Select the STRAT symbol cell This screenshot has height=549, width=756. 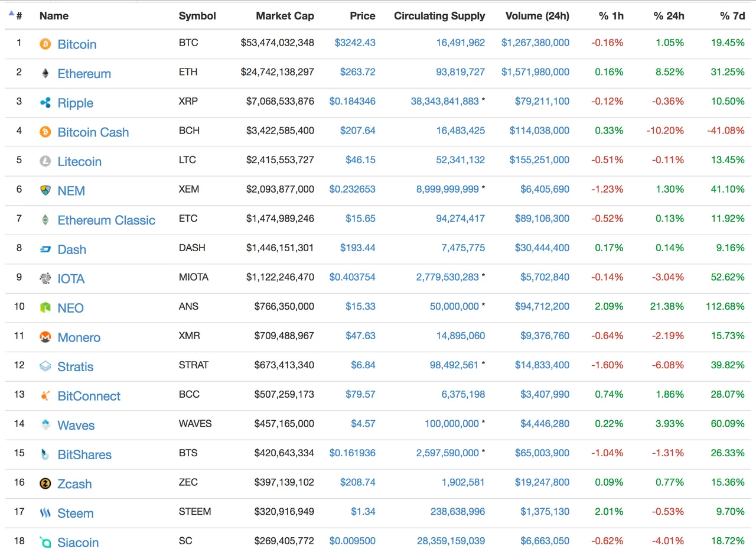194,365
